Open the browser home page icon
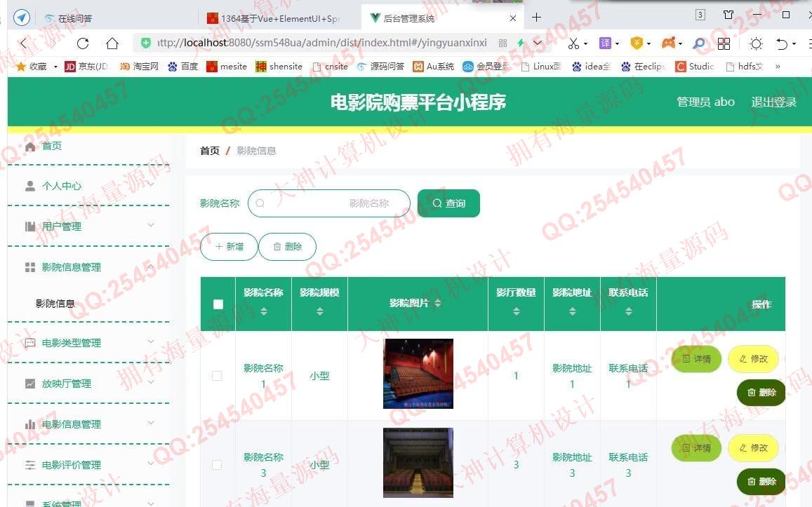Screen dimensions: 812x507 click(x=112, y=43)
